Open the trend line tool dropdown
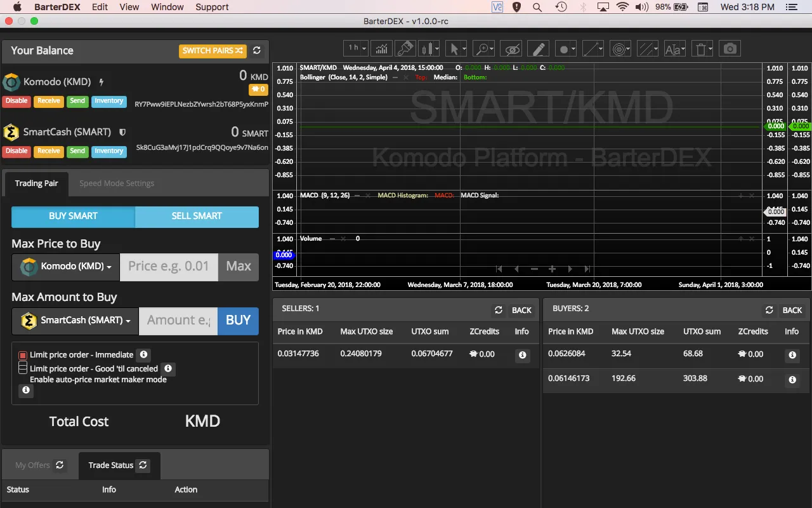This screenshot has height=508, width=812. (x=593, y=48)
